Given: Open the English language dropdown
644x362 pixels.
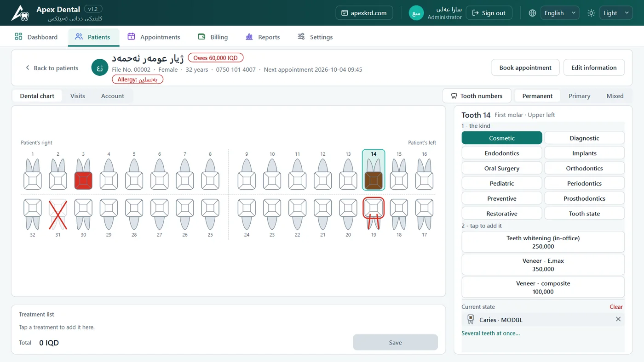Looking at the screenshot, I should pos(560,13).
